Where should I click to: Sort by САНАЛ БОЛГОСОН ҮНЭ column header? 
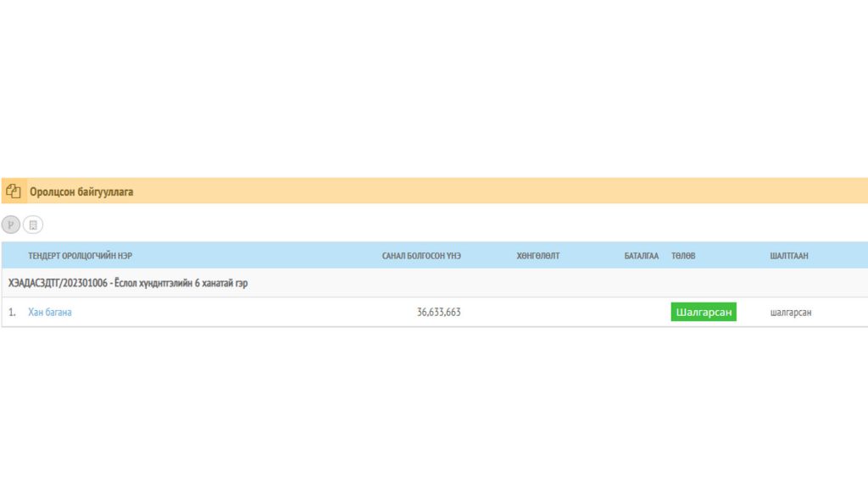[421, 256]
